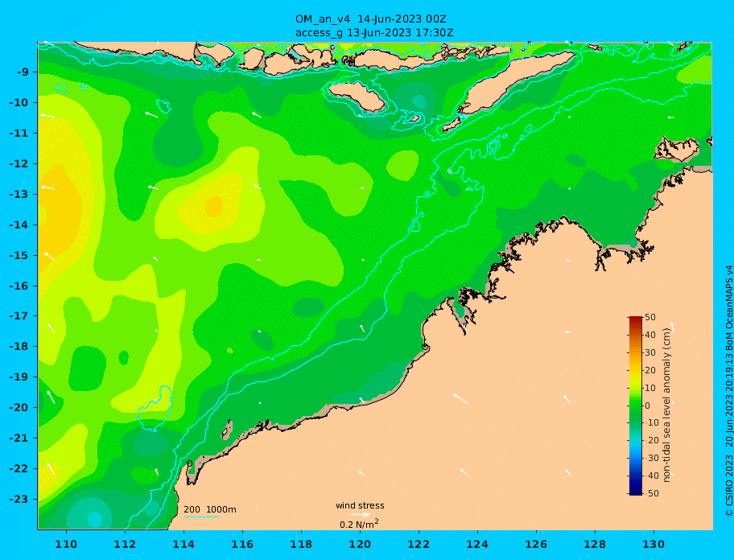Click longitude axis label 120
Image resolution: width=734 pixels, height=560 pixels.
(x=360, y=545)
